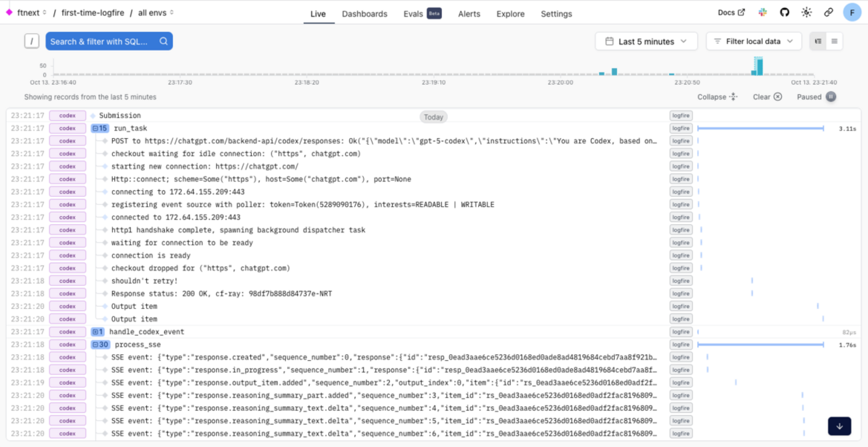This screenshot has height=447, width=868.
Task: Select the response.created SSE event row
Action: (x=434, y=358)
